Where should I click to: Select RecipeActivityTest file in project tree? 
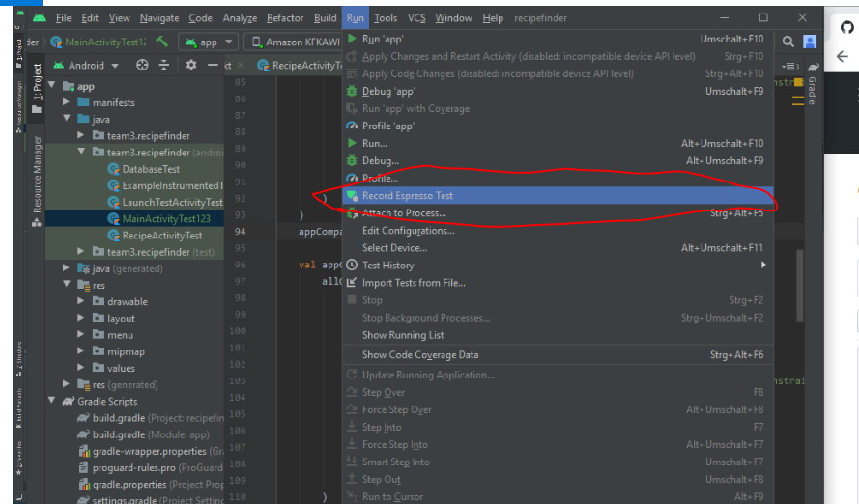click(x=162, y=236)
